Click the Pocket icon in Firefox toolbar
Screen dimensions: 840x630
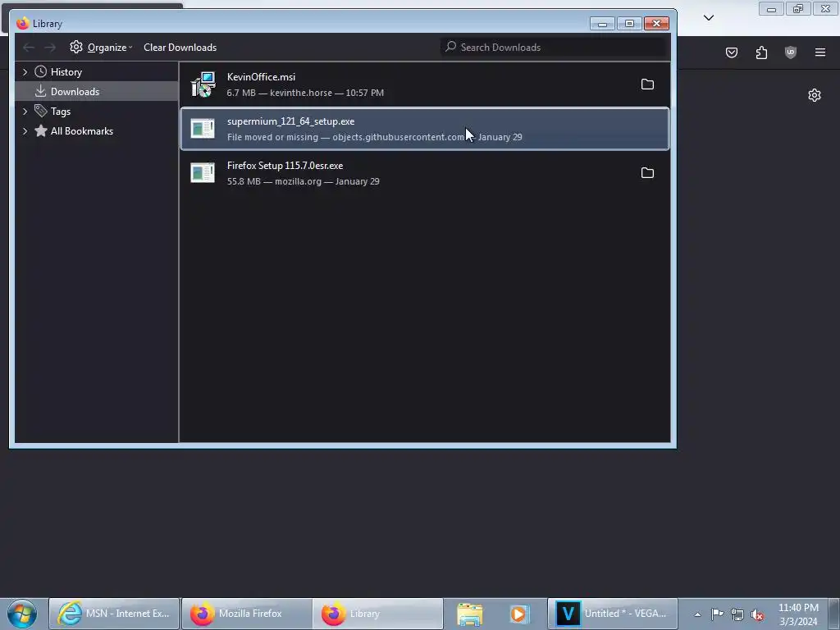click(731, 52)
